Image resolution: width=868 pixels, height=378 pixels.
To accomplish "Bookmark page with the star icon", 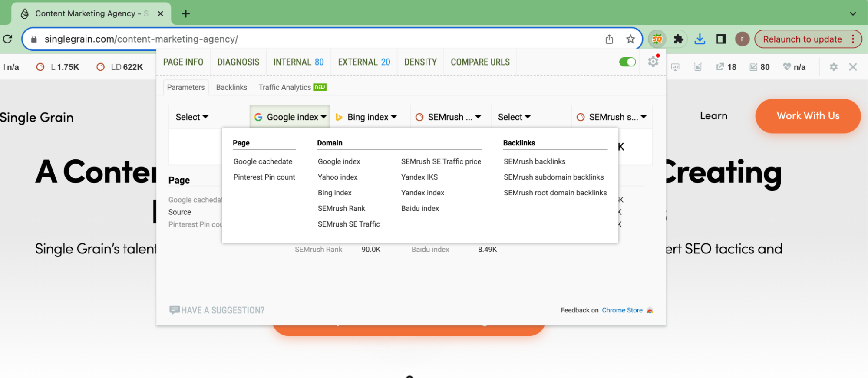I will point(630,39).
